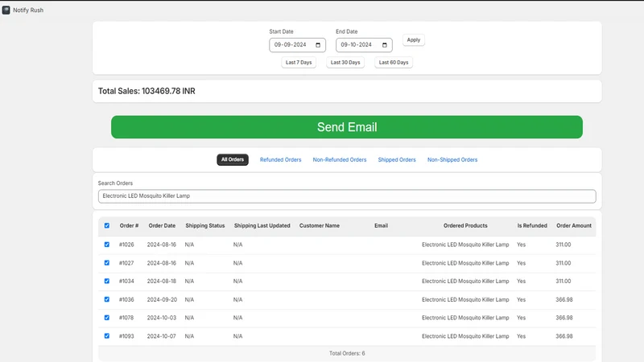Click the Ordered Products column header
The image size is (644, 362).
click(465, 226)
